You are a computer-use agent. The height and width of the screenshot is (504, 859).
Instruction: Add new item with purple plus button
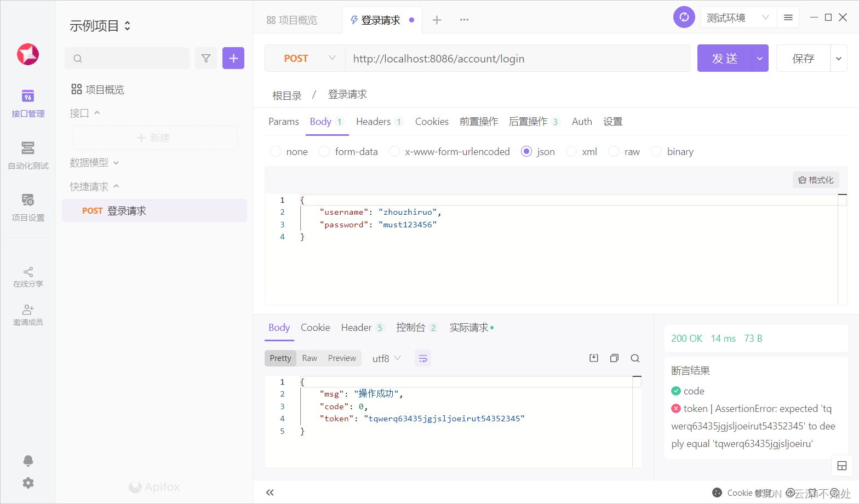[233, 58]
